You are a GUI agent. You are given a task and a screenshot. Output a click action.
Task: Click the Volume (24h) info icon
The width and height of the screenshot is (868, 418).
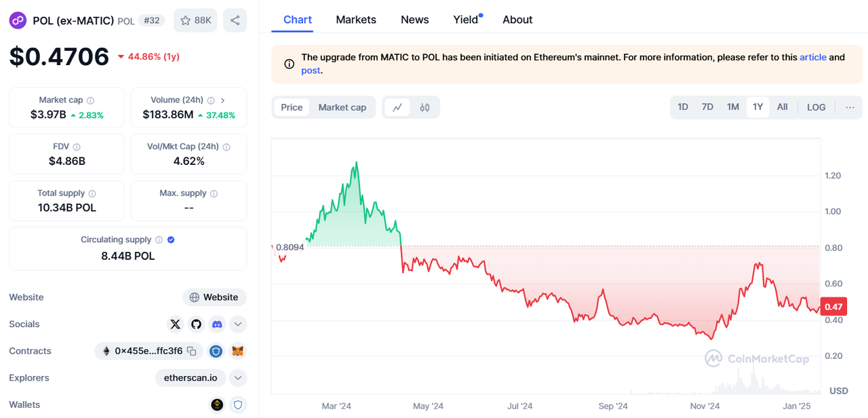coord(210,100)
